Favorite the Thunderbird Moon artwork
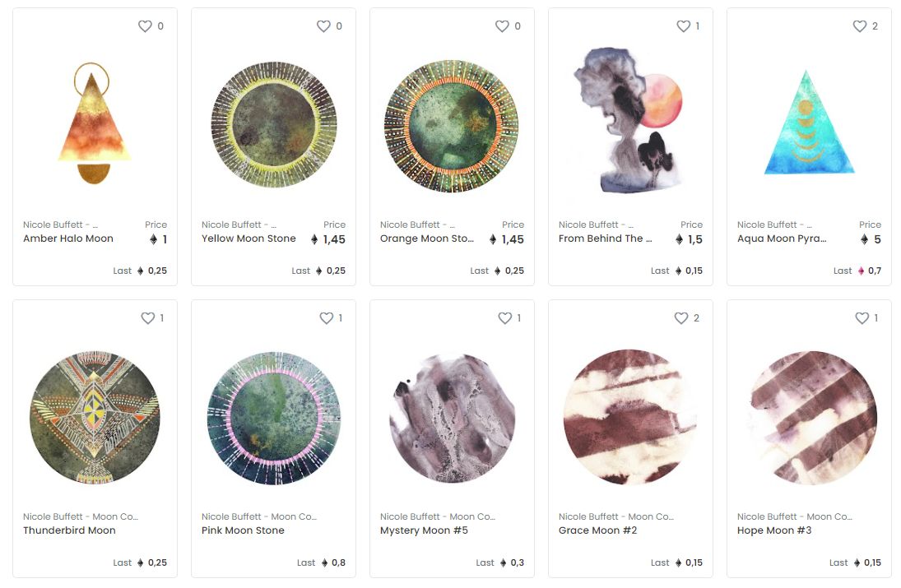The height and width of the screenshot is (588, 901). [x=147, y=317]
